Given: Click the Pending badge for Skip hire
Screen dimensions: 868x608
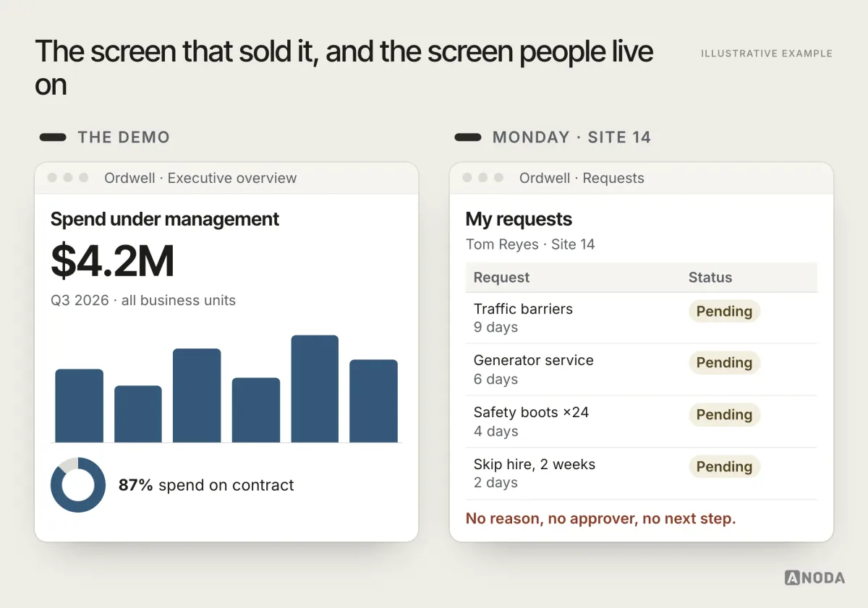Looking at the screenshot, I should tap(724, 467).
